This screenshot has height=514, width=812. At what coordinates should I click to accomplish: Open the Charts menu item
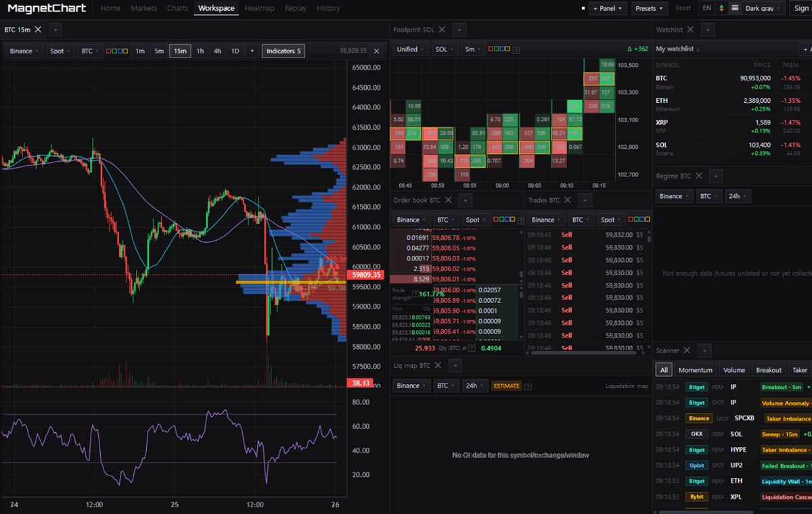177,8
